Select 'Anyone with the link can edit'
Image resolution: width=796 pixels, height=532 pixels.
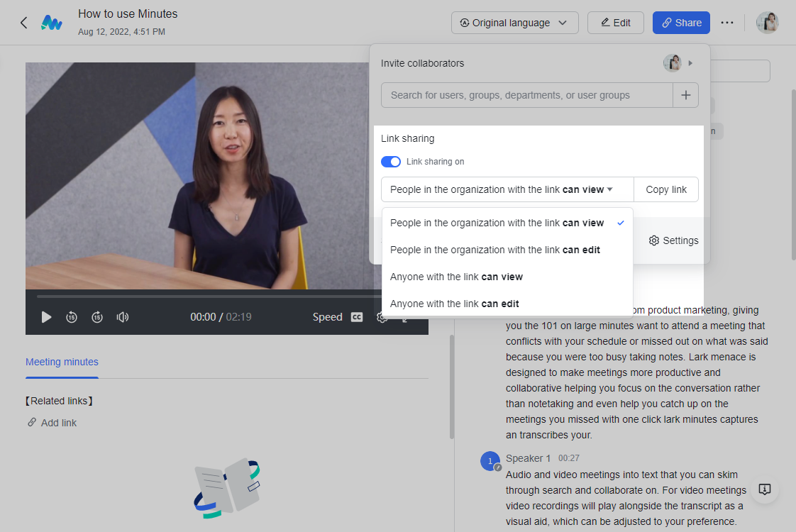tap(454, 304)
